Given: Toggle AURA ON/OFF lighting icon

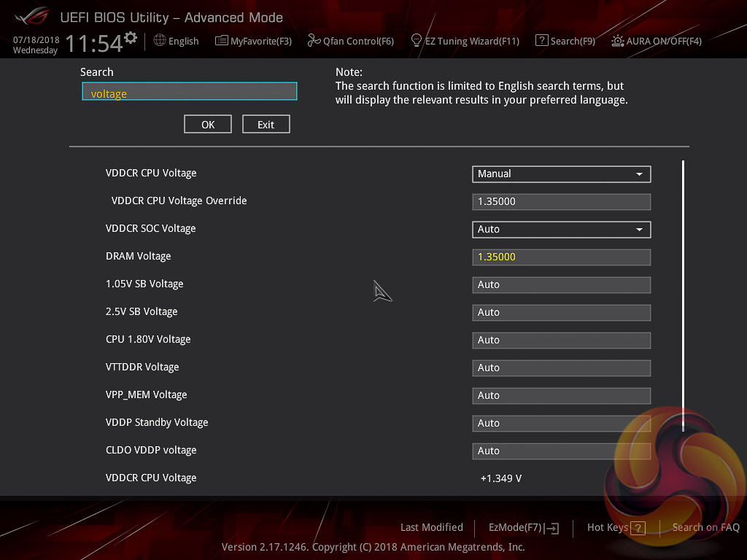Looking at the screenshot, I should (x=617, y=41).
